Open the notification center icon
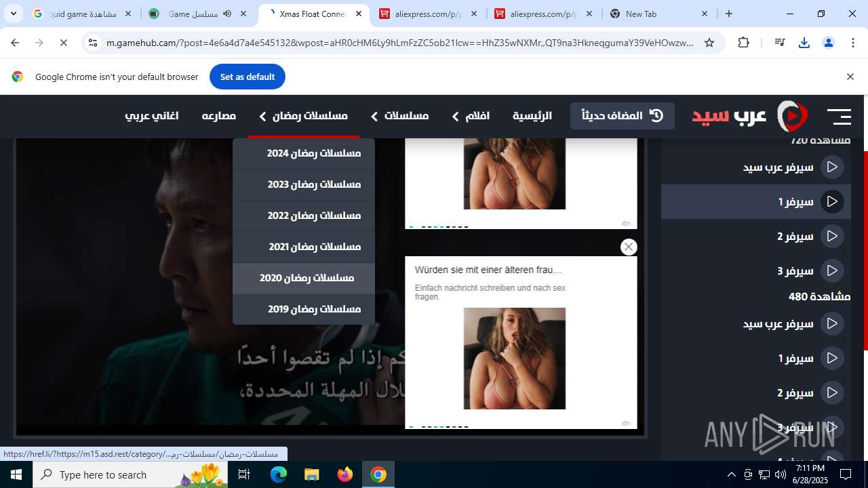Viewport: 868px width, 488px height. (846, 474)
